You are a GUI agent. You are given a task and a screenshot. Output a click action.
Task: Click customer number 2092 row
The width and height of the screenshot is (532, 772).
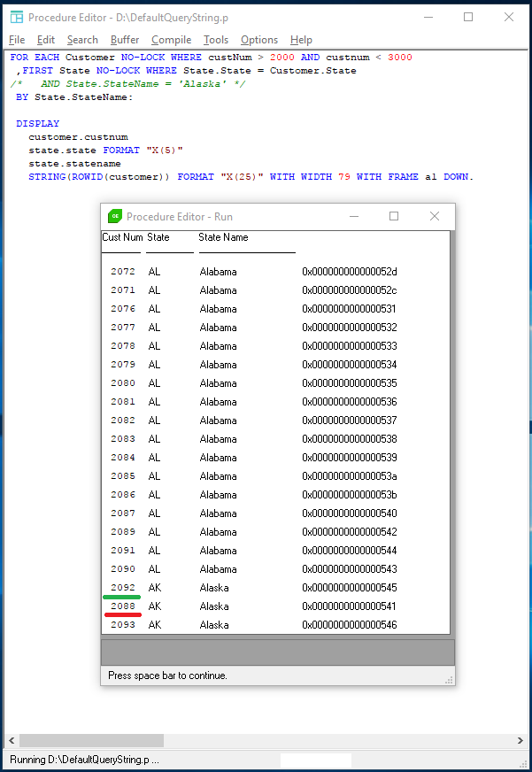[x=122, y=587]
